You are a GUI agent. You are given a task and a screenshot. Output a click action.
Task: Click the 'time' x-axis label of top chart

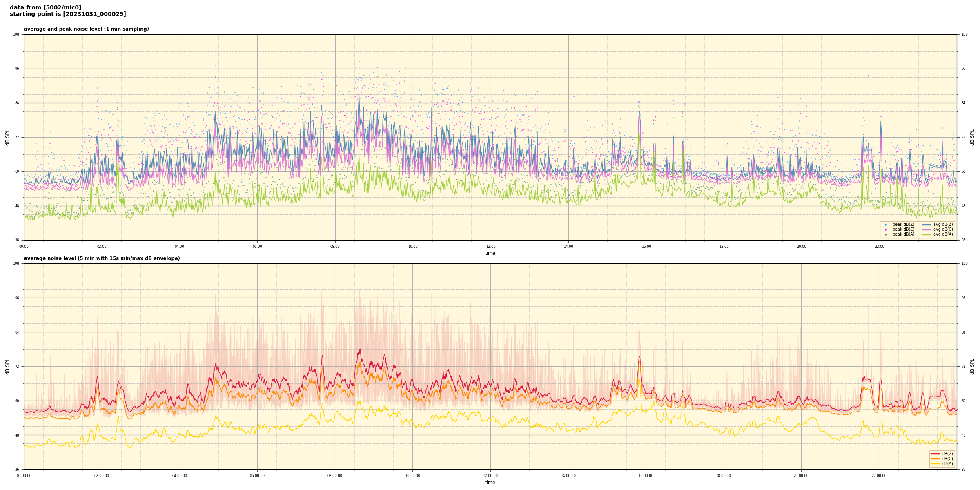490,253
